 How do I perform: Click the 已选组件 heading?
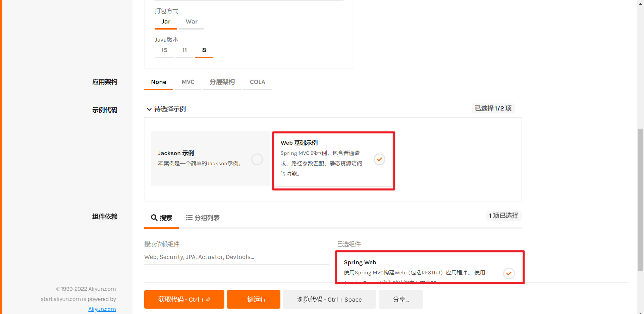[x=349, y=244]
